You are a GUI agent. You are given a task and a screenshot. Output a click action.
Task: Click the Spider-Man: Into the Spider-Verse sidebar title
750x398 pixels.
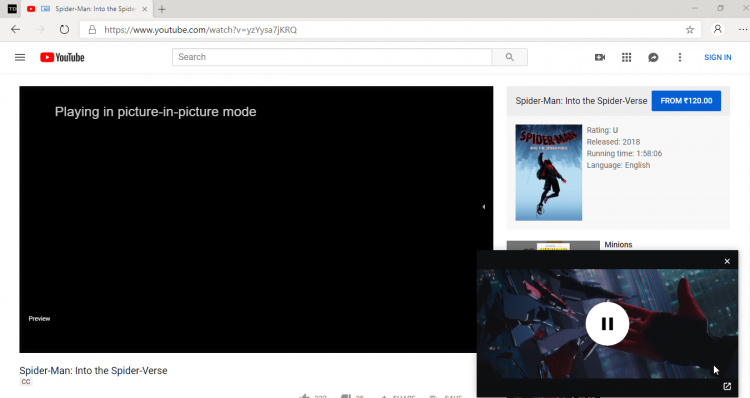tap(581, 101)
